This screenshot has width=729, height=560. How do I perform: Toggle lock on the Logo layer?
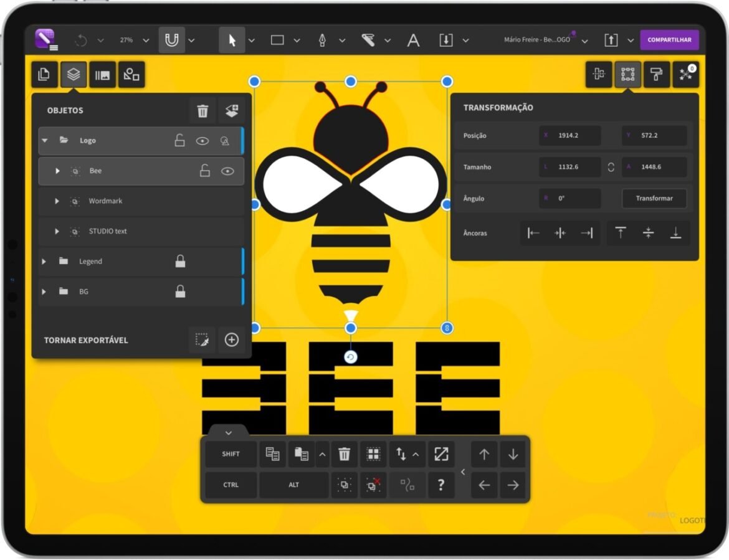179,140
